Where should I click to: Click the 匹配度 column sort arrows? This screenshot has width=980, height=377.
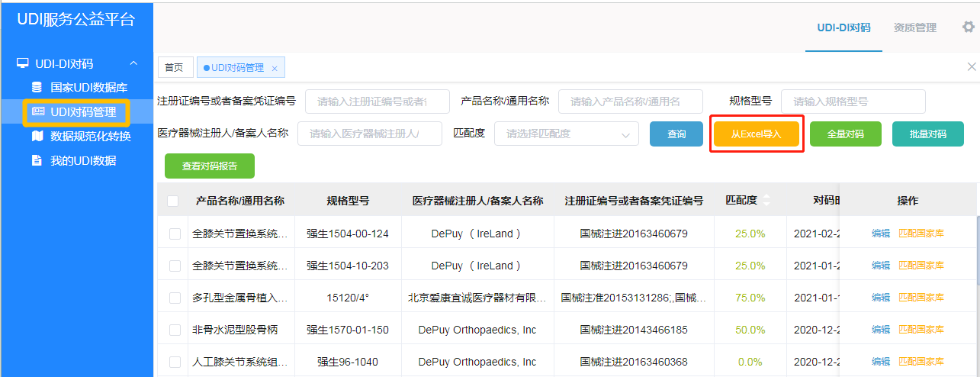[766, 201]
